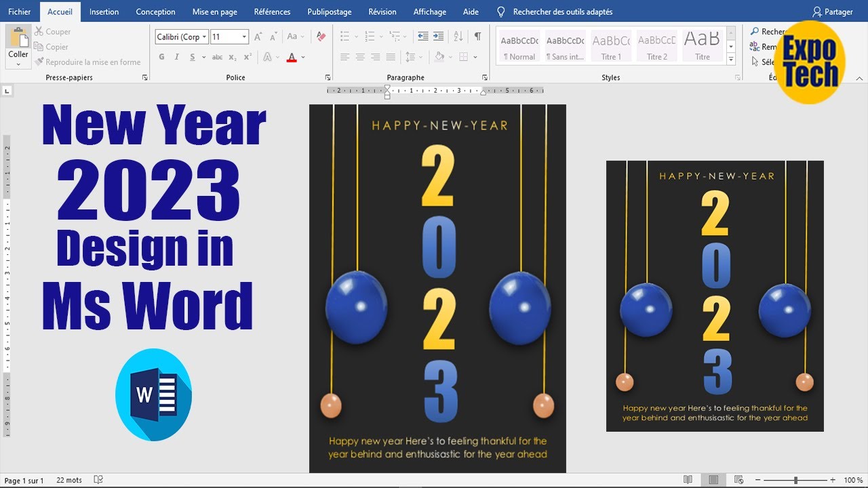868x488 pixels.
Task: Toggle underline S button
Action: click(x=193, y=58)
